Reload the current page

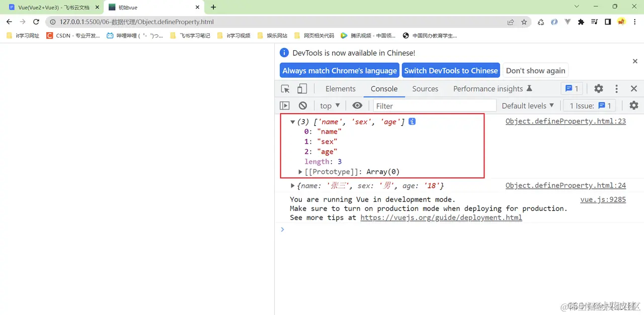(x=36, y=22)
